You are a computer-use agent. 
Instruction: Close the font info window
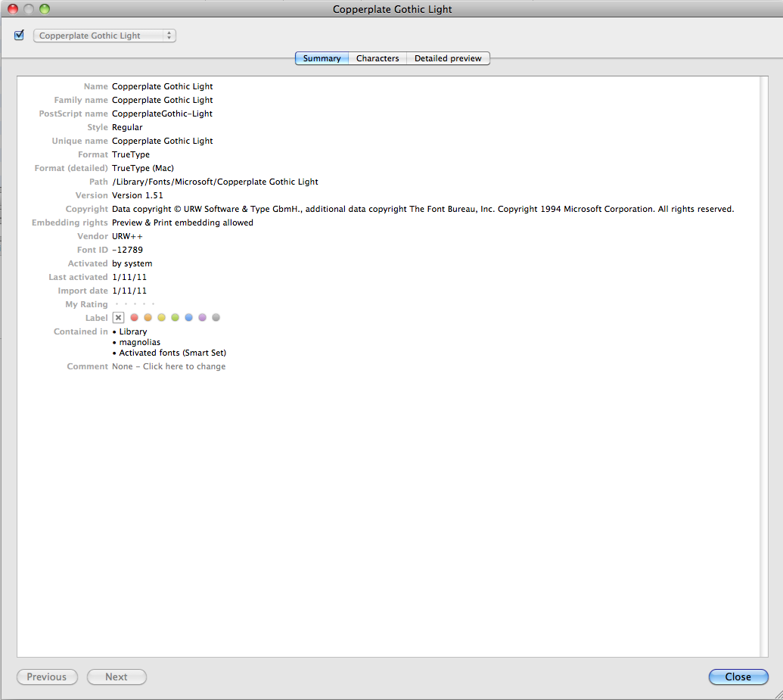[738, 677]
